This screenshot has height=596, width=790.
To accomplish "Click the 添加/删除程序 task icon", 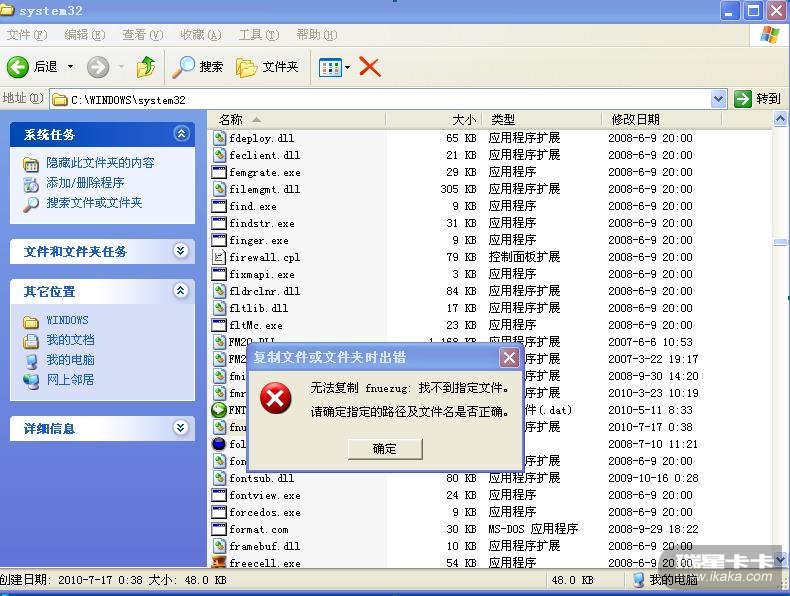I will 31,184.
